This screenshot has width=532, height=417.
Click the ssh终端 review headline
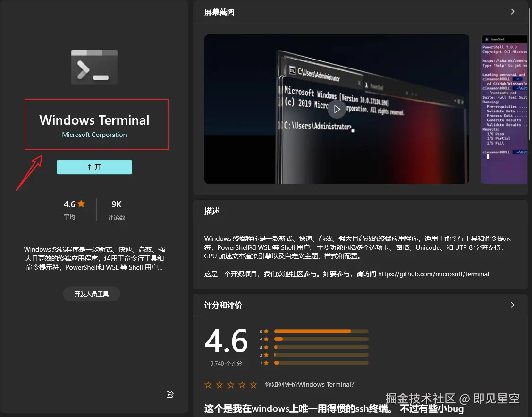coord(334,408)
